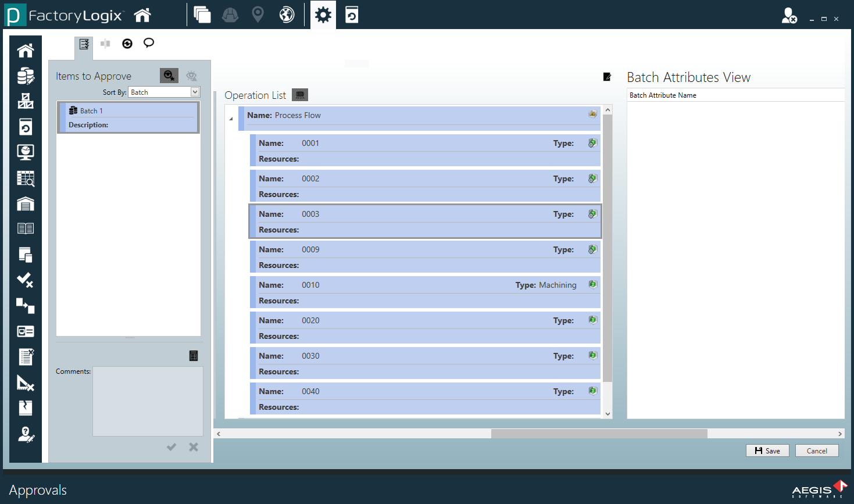Open the Sort By dropdown showing Batch
The width and height of the screenshot is (854, 504).
[195, 92]
